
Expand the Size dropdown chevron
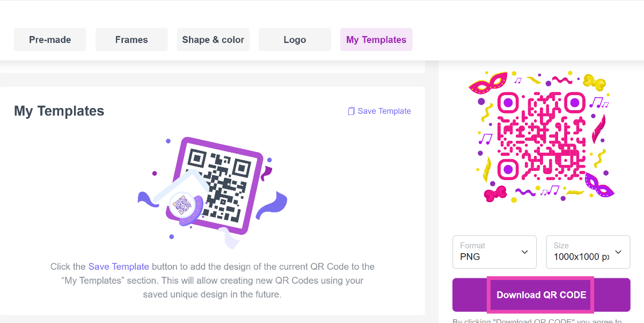click(618, 252)
